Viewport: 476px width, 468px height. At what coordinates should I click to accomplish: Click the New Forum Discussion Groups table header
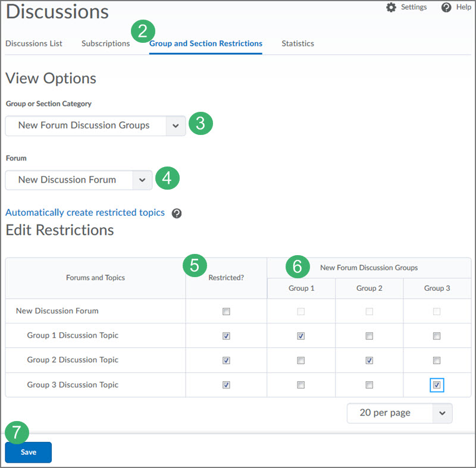click(369, 268)
